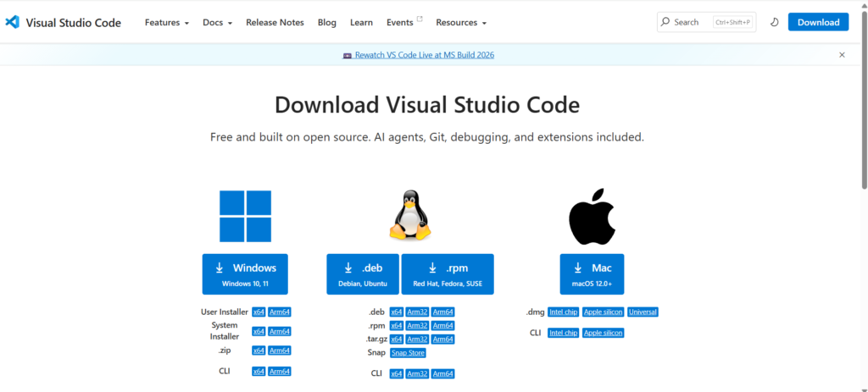Image resolution: width=868 pixels, height=392 pixels.
Task: Click the external link icon beside Events
Action: pos(420,19)
